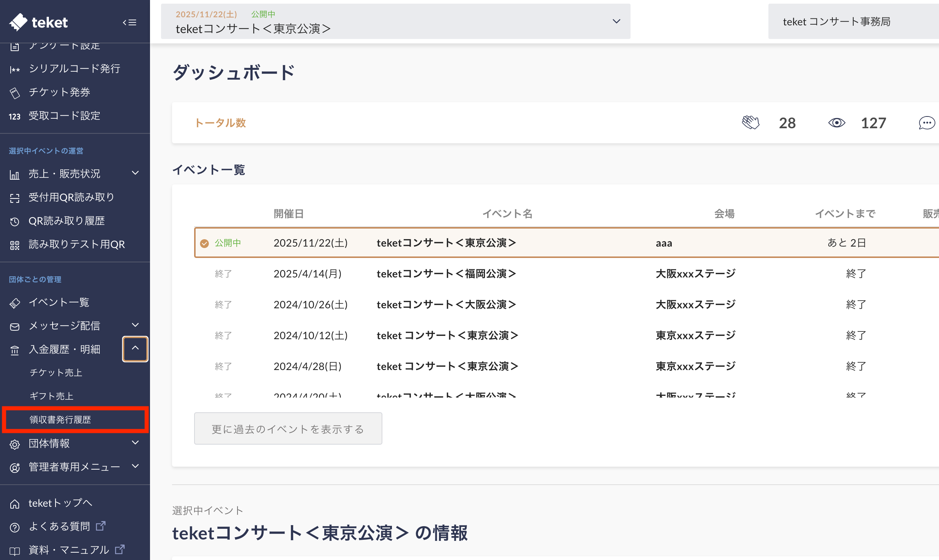Open チケット売上 submenu item
The height and width of the screenshot is (560, 939).
point(56,373)
